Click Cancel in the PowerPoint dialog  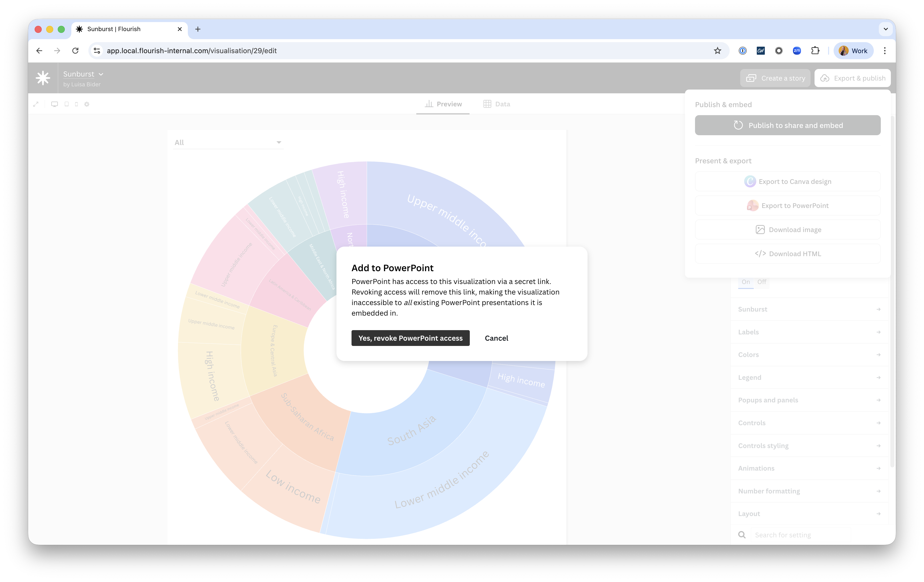click(496, 338)
